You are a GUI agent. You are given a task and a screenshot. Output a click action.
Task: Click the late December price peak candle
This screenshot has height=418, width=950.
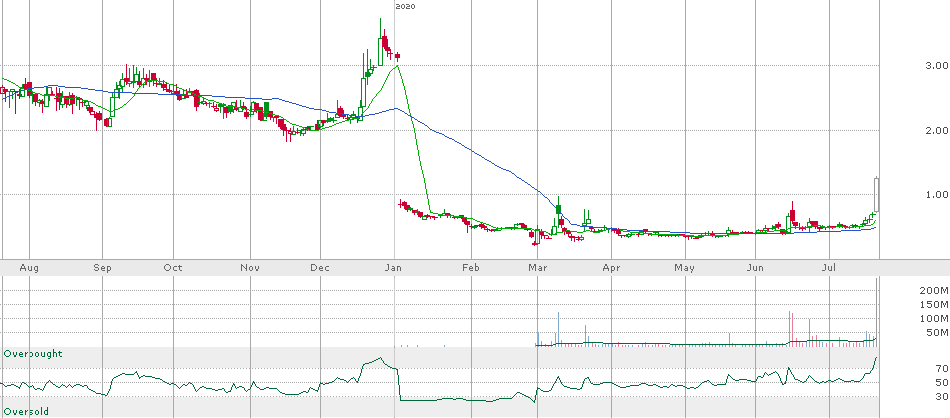point(380,44)
